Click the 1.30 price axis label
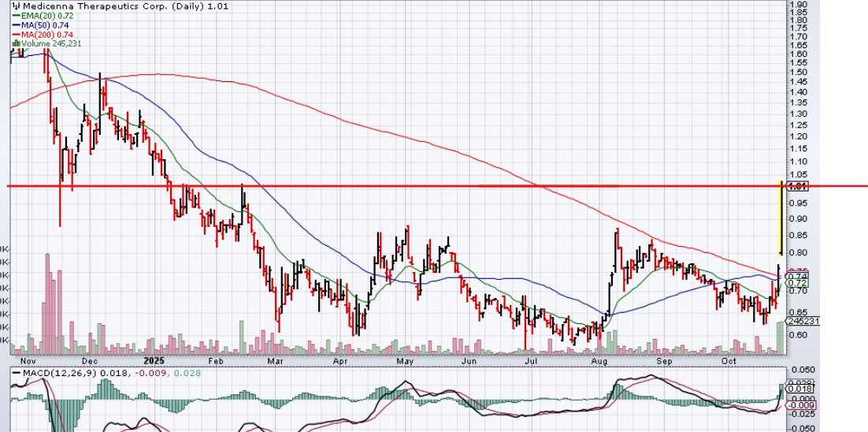868x432 pixels. (x=798, y=114)
